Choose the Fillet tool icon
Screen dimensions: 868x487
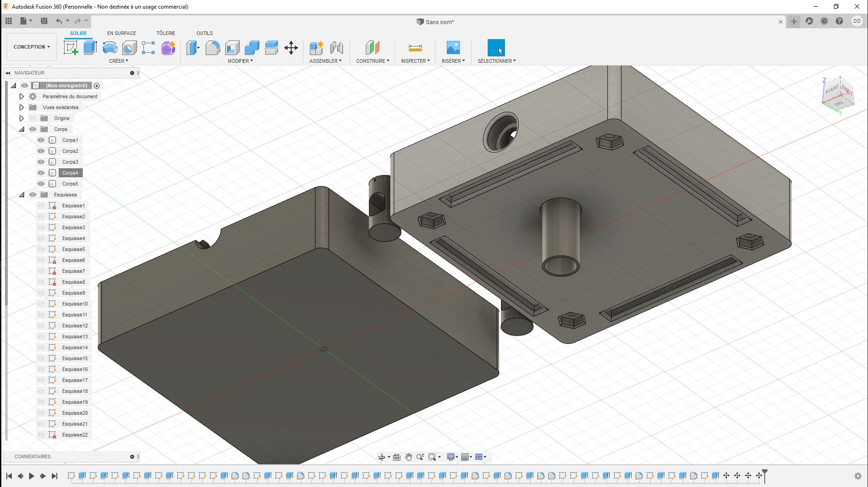pyautogui.click(x=212, y=48)
